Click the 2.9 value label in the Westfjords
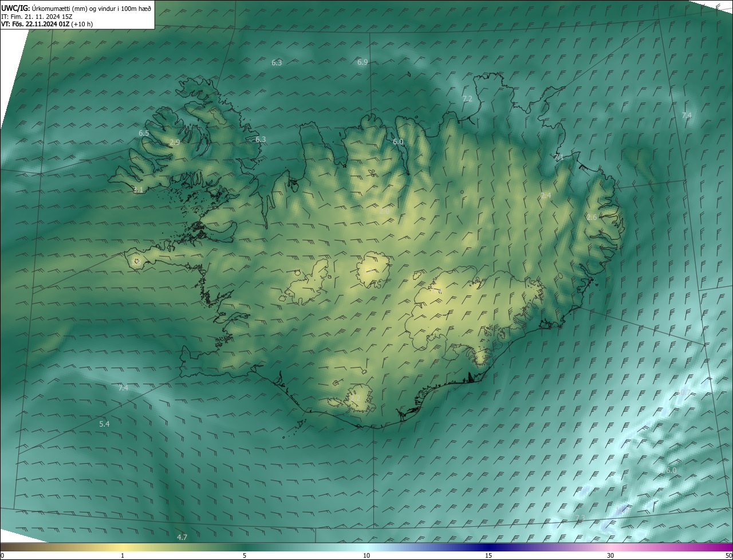This screenshot has width=733, height=560. click(x=175, y=142)
